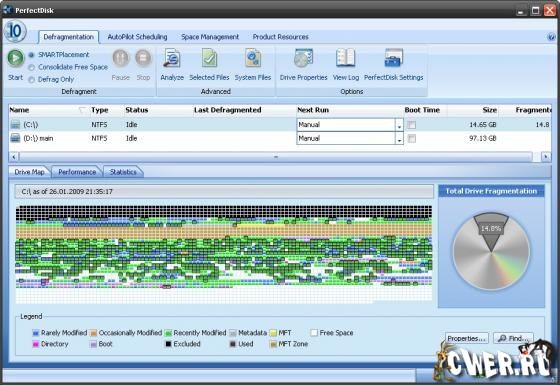Click the fragmentation pie chart
560x385 pixels.
click(x=491, y=251)
